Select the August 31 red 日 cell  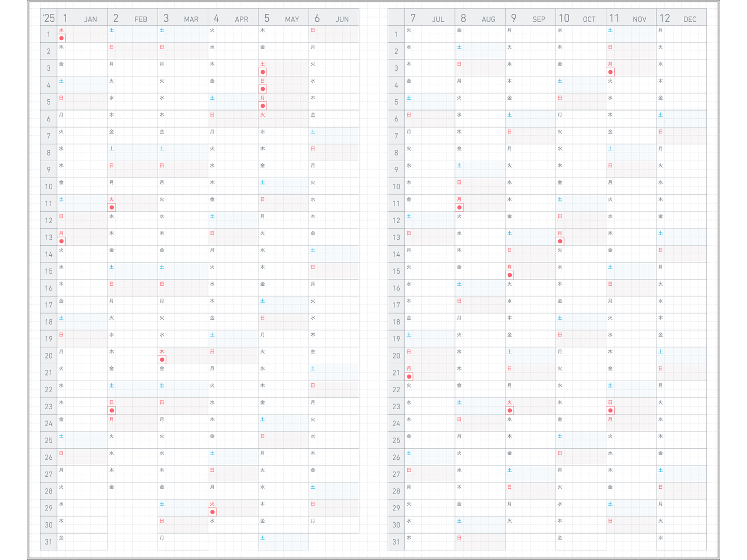(480, 541)
